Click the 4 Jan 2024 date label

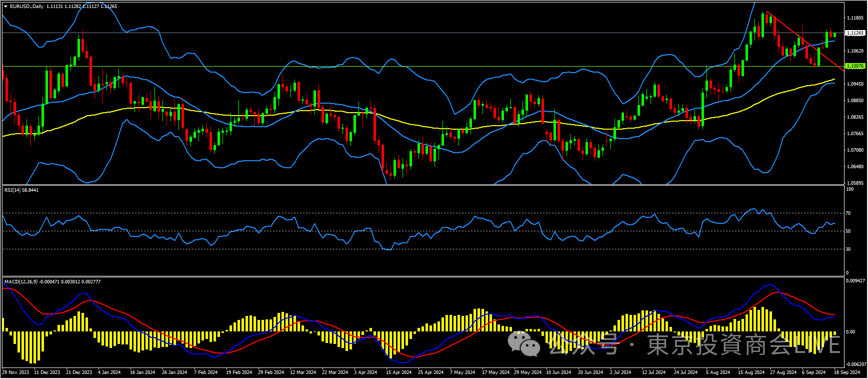109,372
